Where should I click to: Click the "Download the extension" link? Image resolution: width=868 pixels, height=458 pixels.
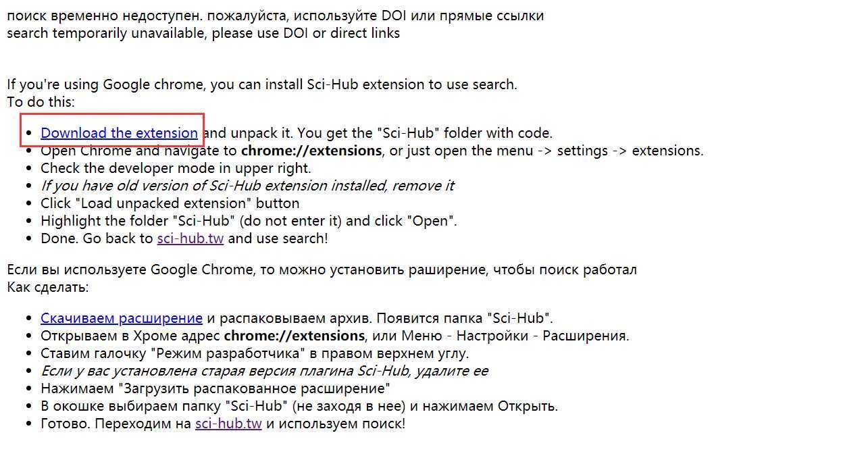[120, 133]
